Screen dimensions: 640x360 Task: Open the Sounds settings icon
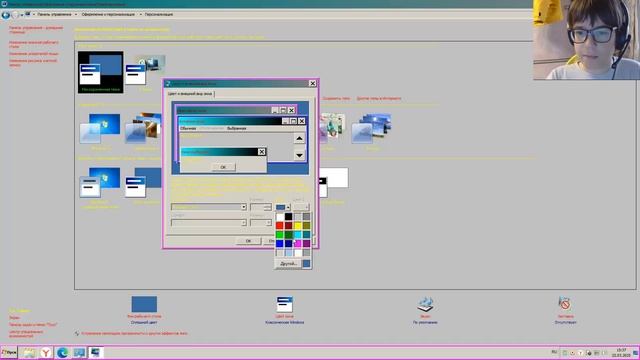(x=425, y=304)
